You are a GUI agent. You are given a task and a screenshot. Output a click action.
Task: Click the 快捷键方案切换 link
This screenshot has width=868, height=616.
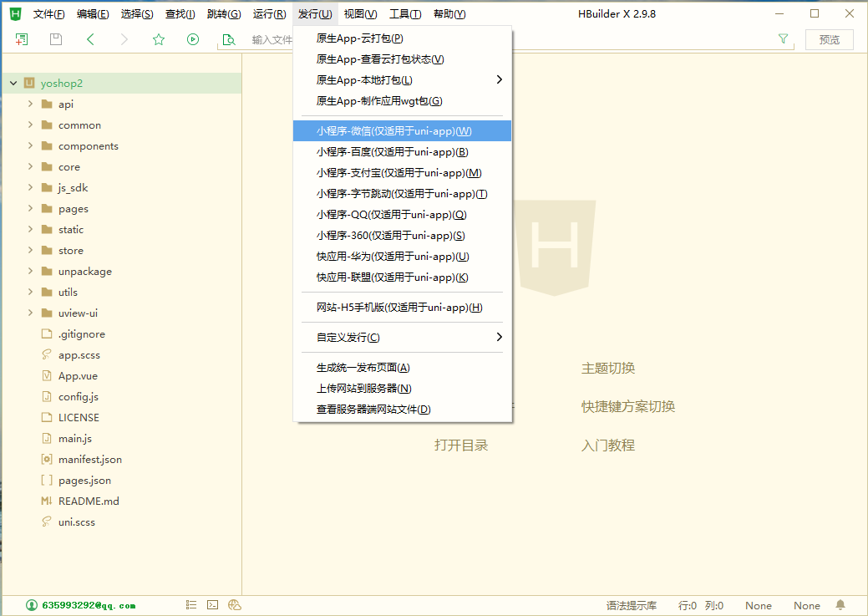pos(627,406)
